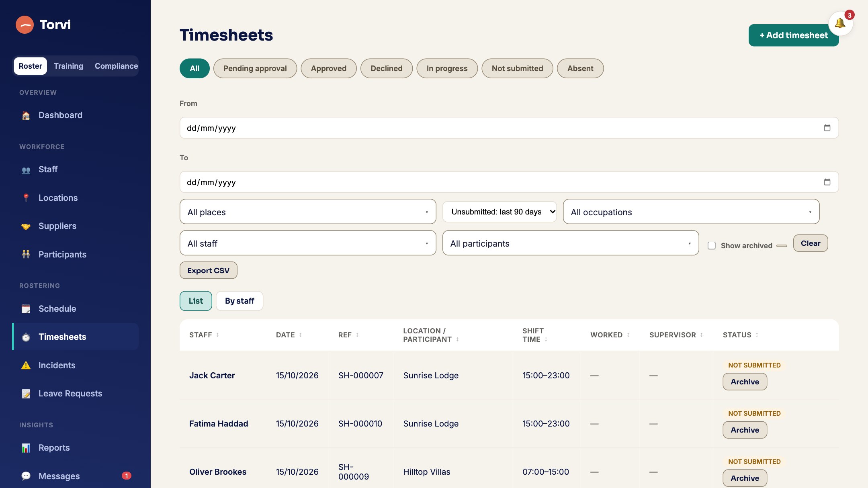The image size is (868, 488).
Task: Sort by Ref column arrows
Action: pos(357,335)
